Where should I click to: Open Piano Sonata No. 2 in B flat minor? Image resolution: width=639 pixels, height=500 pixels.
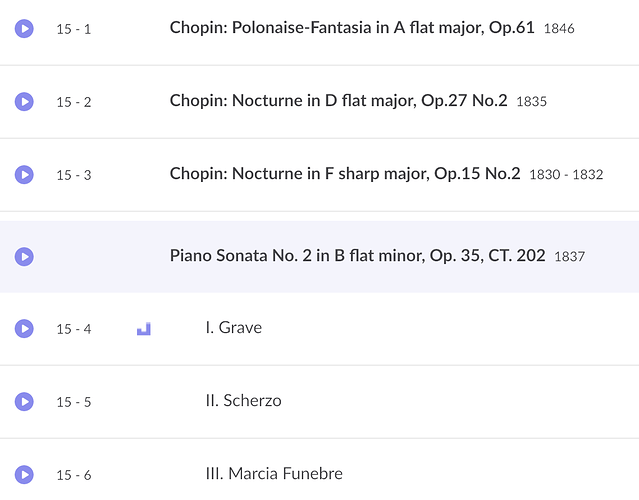click(x=357, y=256)
